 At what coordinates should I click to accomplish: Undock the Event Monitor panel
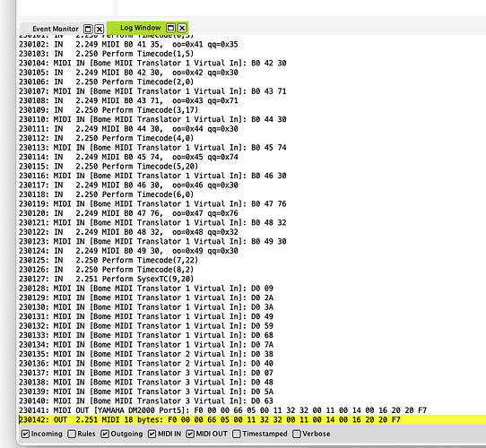(88, 30)
